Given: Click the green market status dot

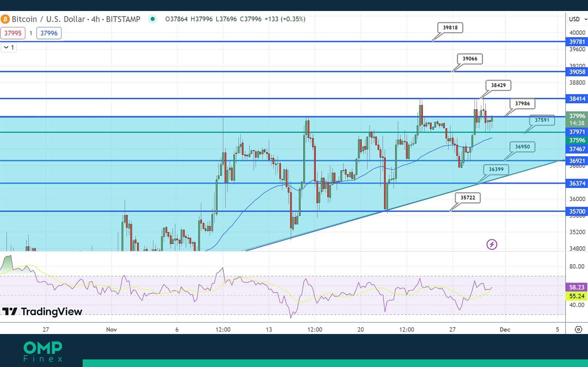Looking at the screenshot, I should point(153,19).
